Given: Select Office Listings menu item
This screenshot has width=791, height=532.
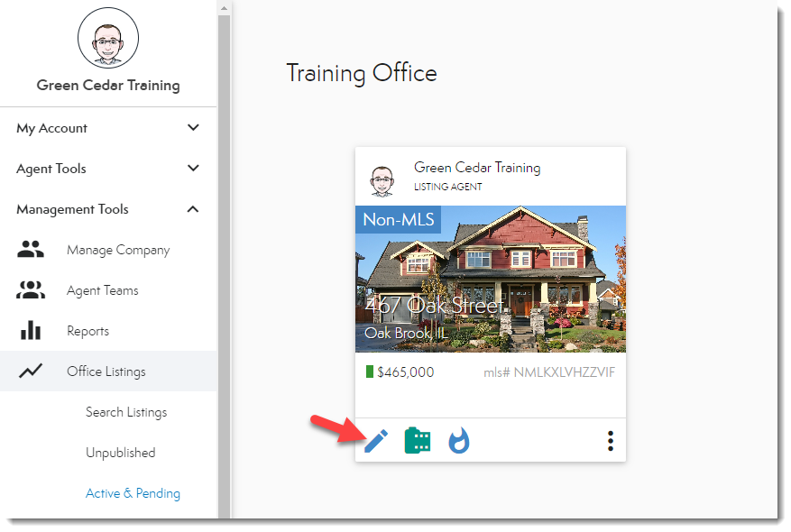Looking at the screenshot, I should 108,371.
